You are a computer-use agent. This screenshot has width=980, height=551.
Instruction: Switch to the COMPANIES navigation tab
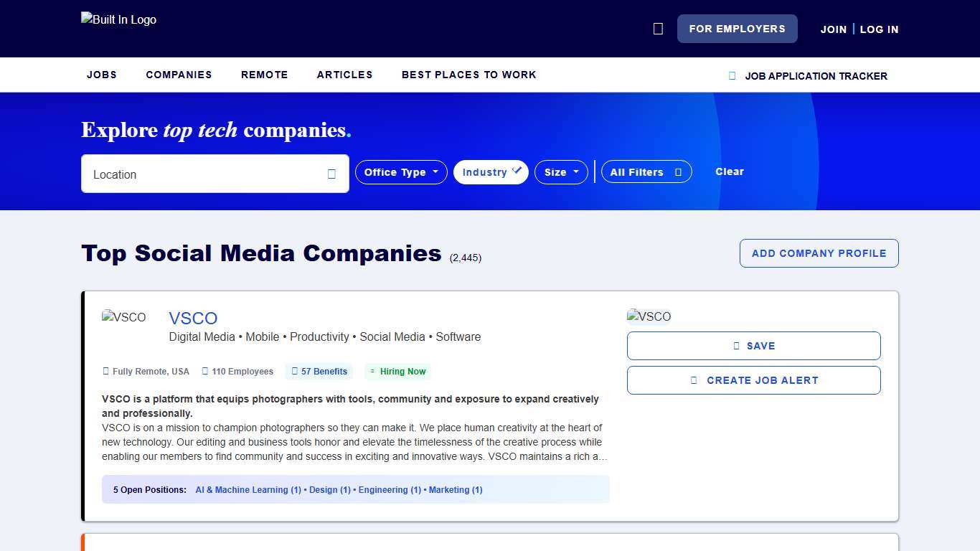(x=179, y=75)
